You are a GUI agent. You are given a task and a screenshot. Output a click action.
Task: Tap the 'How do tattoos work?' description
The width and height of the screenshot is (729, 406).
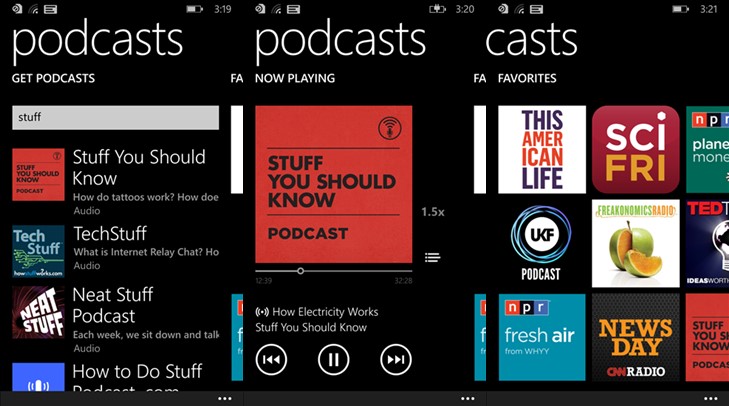pos(146,197)
